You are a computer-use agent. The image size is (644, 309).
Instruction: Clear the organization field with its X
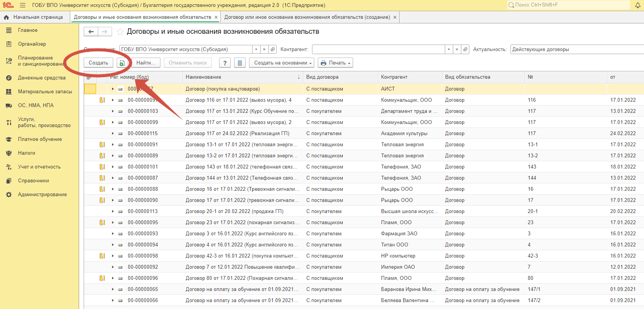[264, 50]
